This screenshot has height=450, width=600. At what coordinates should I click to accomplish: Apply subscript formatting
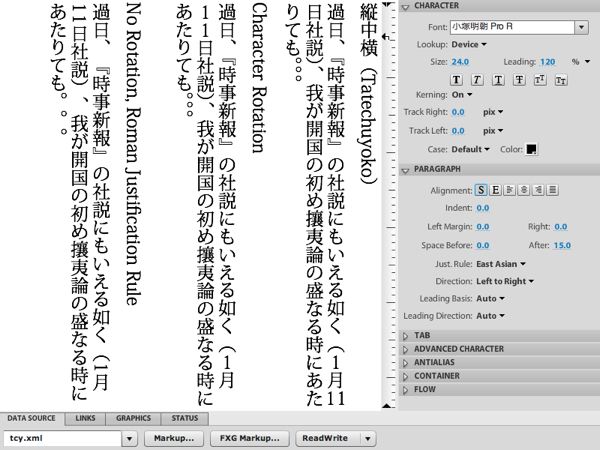pos(561,80)
